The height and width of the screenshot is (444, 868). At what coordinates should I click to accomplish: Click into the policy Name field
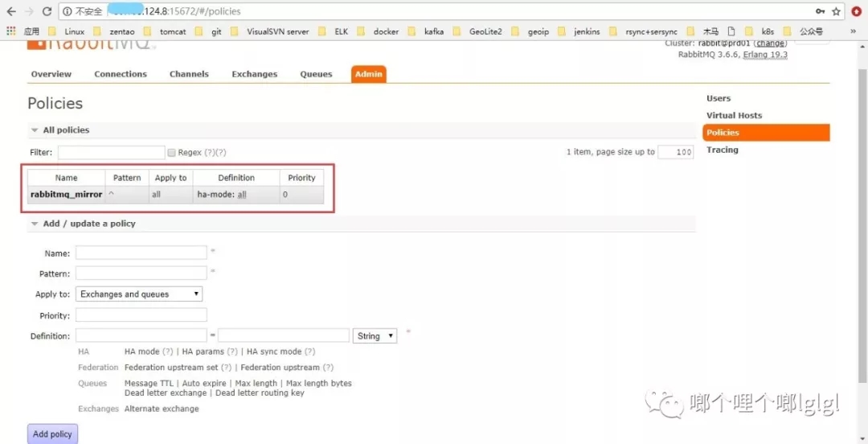[141, 253]
